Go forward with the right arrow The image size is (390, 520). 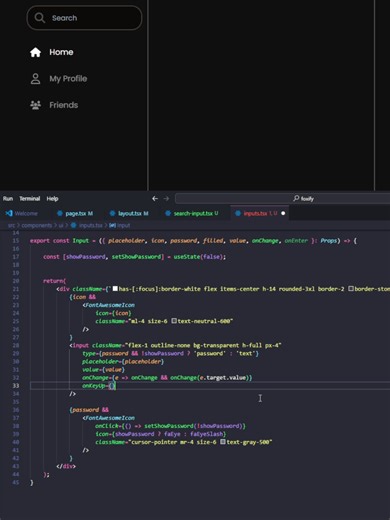(166, 199)
